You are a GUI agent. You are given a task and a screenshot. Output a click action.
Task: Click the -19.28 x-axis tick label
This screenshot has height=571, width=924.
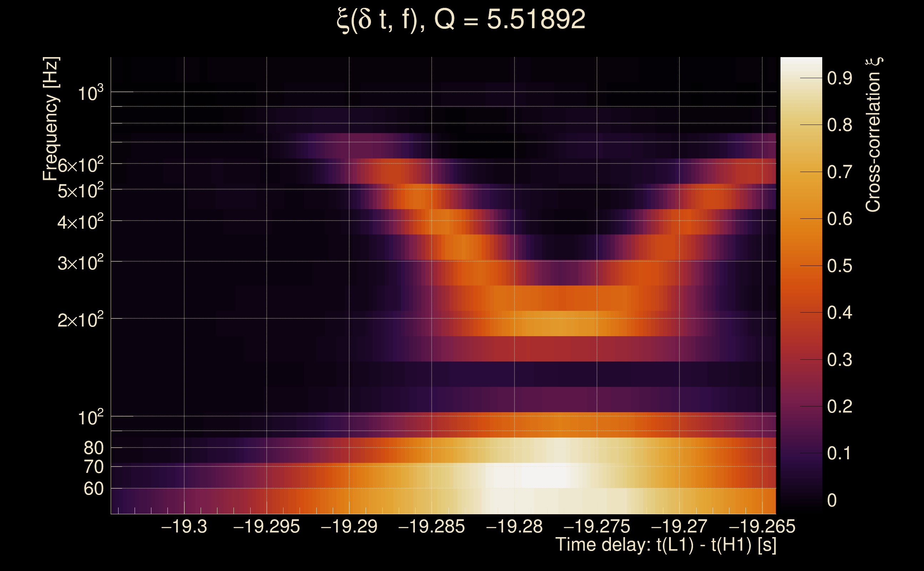pyautogui.click(x=514, y=526)
